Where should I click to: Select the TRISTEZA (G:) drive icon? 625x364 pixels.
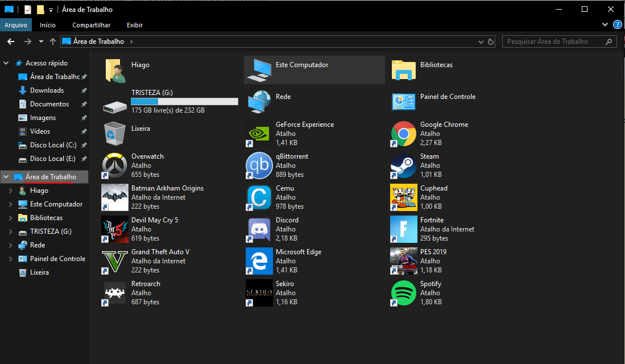tap(115, 107)
